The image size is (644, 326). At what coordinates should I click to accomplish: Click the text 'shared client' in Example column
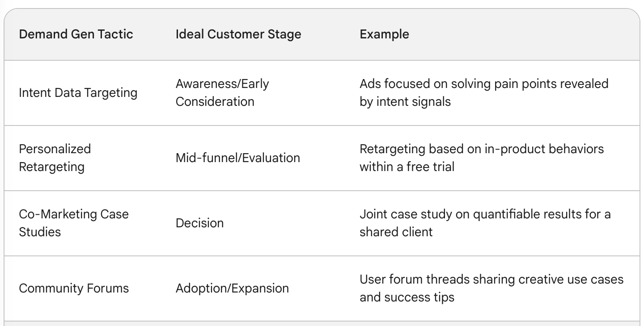point(396,232)
